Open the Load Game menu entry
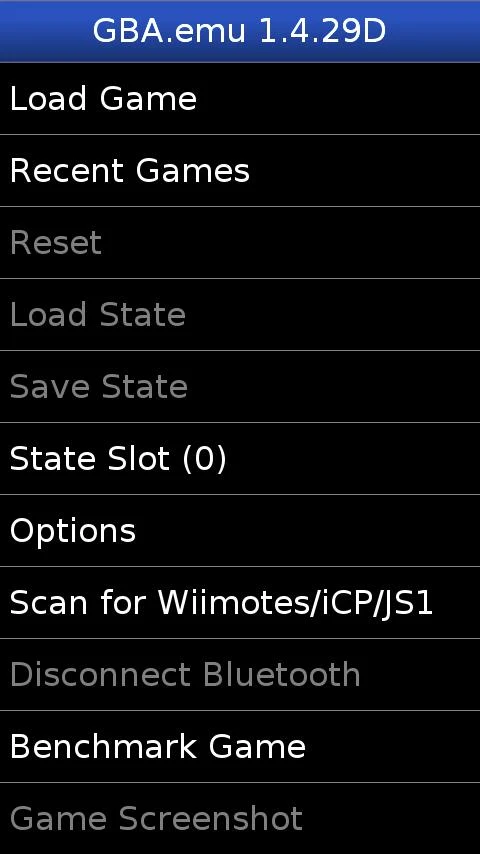Image resolution: width=480 pixels, height=854 pixels. click(x=240, y=99)
